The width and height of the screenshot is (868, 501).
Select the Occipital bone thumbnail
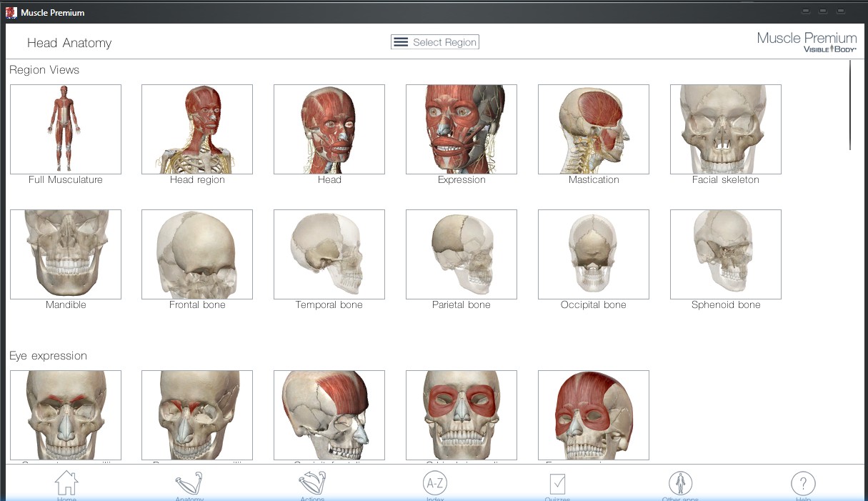(x=594, y=254)
